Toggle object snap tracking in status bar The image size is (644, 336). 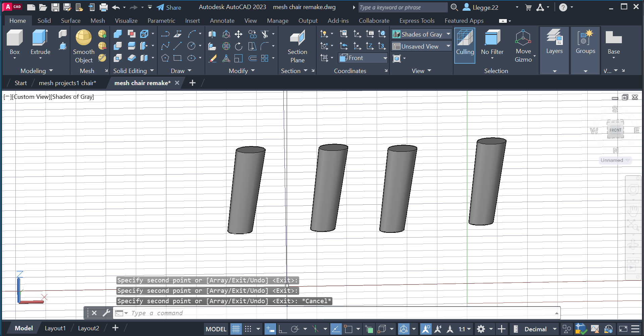(x=335, y=329)
